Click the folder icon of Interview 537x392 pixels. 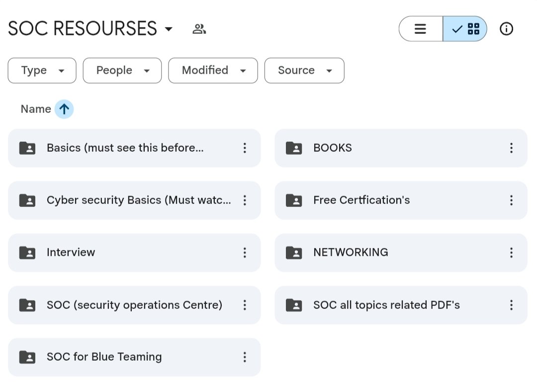click(27, 253)
